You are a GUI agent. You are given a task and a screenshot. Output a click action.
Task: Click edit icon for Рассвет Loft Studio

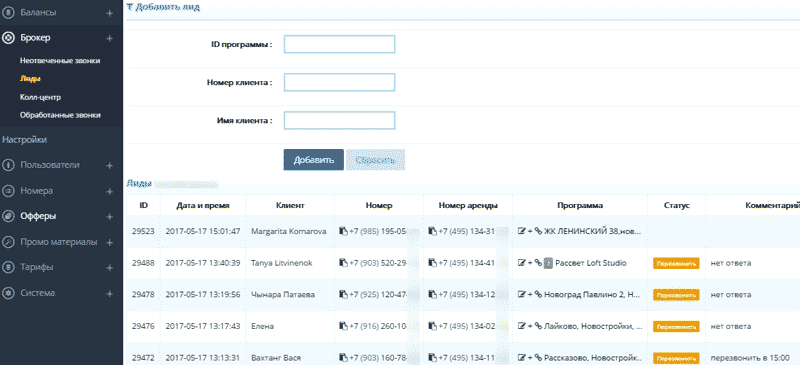(x=521, y=263)
